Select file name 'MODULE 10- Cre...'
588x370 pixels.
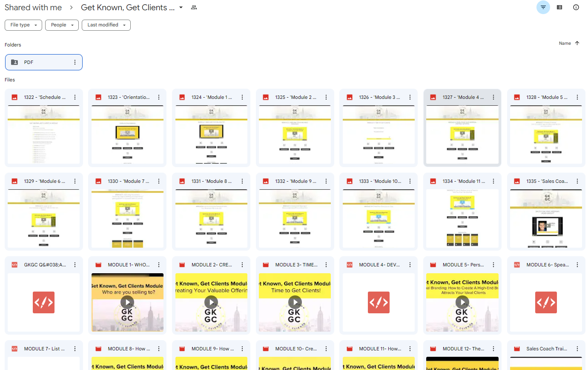click(x=296, y=349)
